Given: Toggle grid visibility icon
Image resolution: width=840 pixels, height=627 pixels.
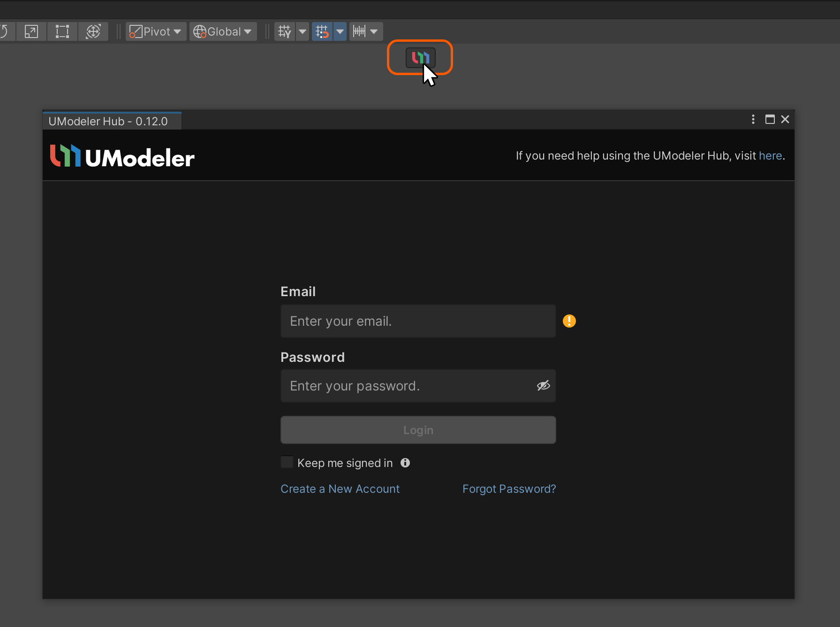Looking at the screenshot, I should 285,31.
